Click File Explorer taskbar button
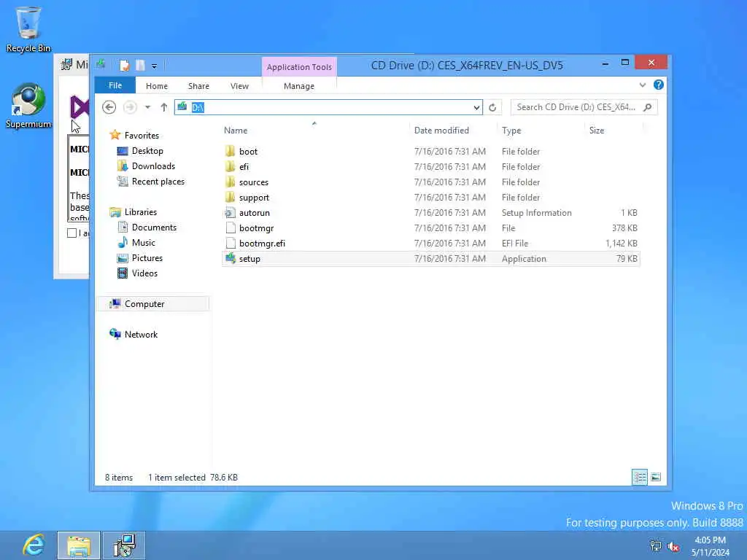The image size is (747, 560). coord(79,545)
